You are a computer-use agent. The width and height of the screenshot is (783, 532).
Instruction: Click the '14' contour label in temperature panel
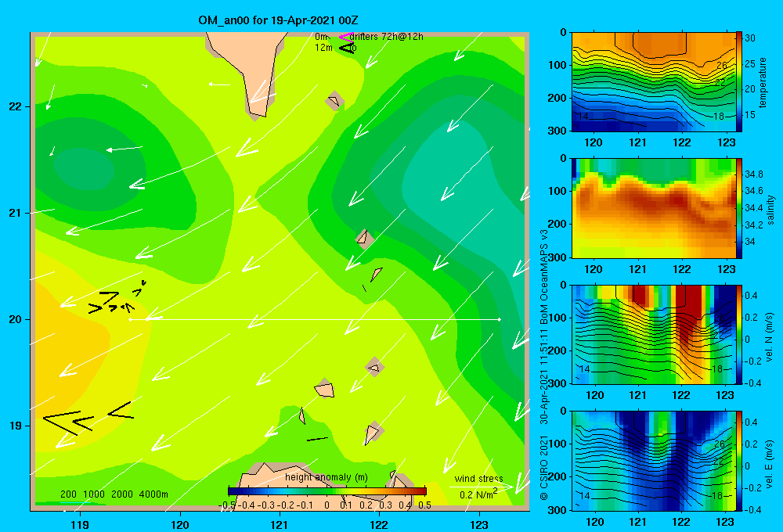click(x=583, y=117)
